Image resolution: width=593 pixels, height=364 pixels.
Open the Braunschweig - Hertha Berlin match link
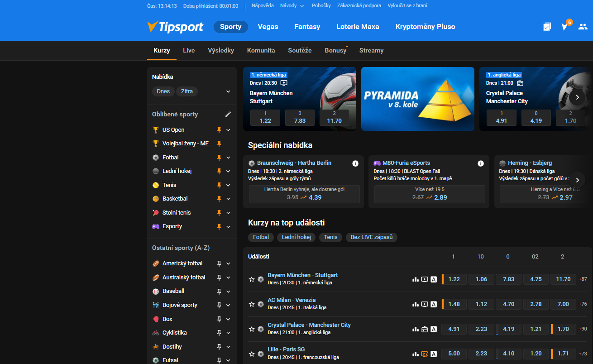tap(294, 163)
